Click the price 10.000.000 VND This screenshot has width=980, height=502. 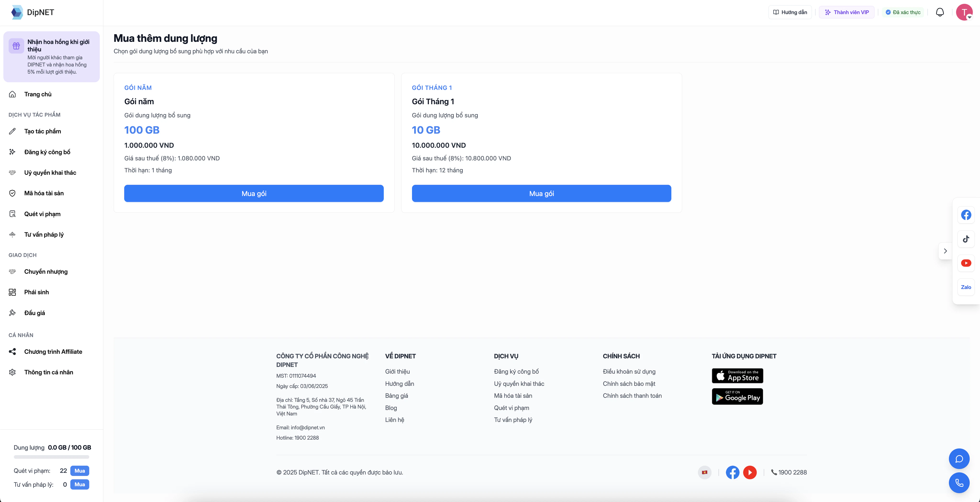[439, 145]
